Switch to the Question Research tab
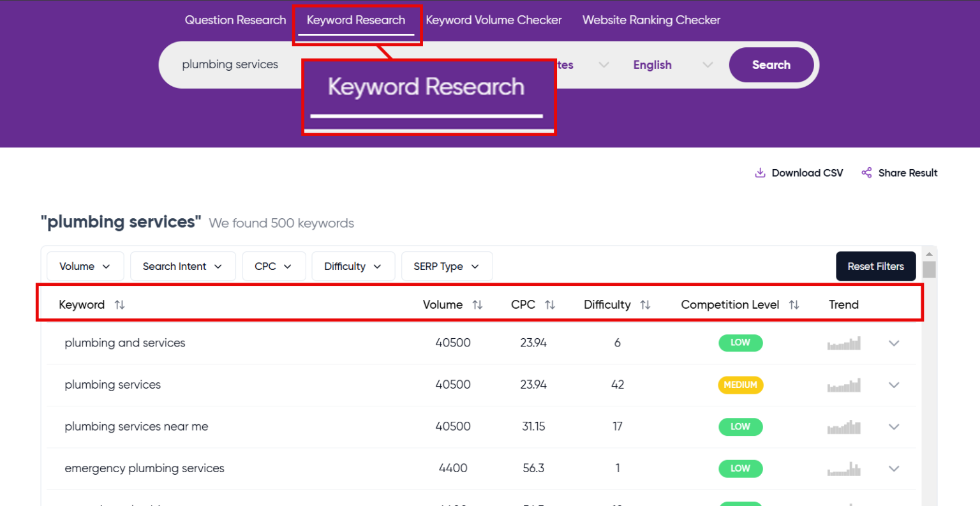980x506 pixels. (x=235, y=20)
